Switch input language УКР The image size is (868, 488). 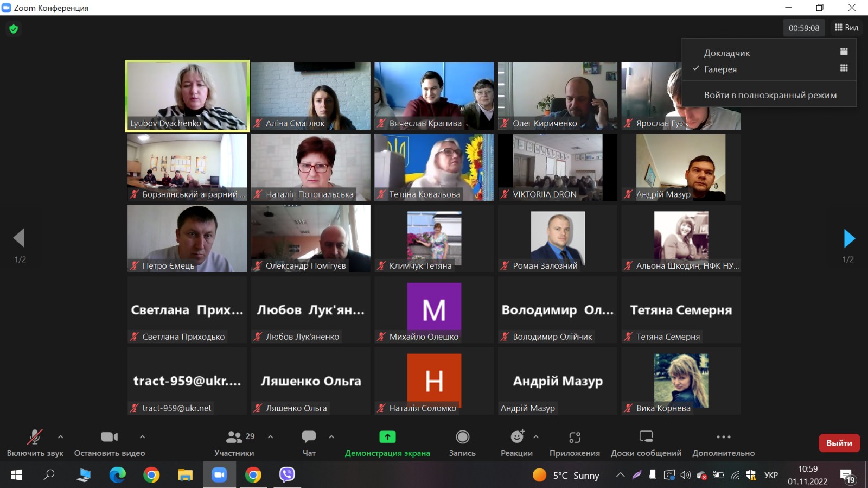pyautogui.click(x=771, y=475)
